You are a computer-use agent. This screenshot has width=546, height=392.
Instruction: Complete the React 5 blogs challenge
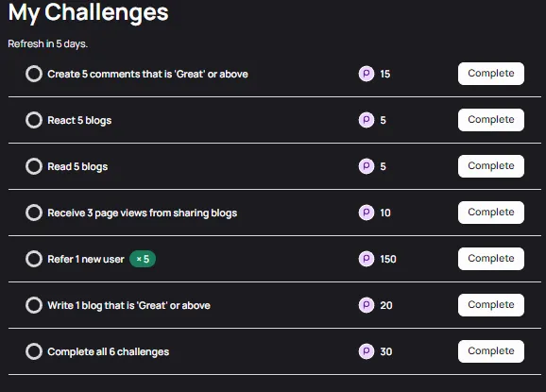(491, 120)
